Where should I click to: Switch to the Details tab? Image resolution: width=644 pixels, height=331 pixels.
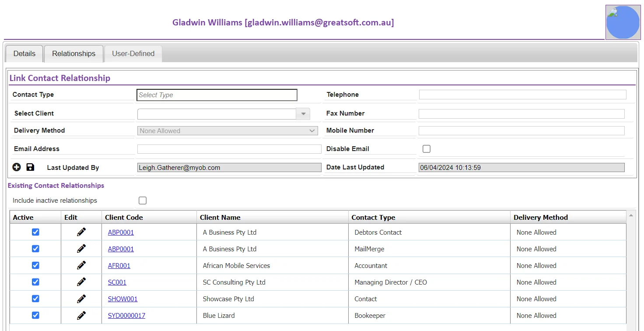point(24,53)
